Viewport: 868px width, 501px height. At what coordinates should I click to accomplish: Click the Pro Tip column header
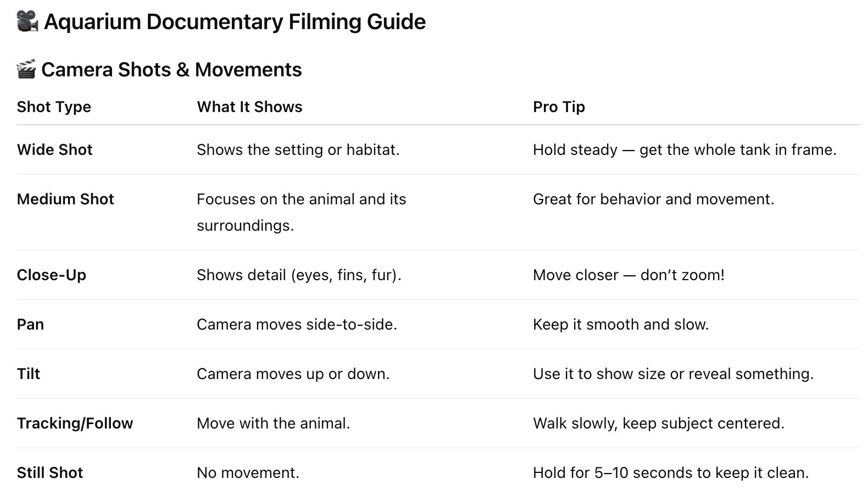pyautogui.click(x=559, y=107)
